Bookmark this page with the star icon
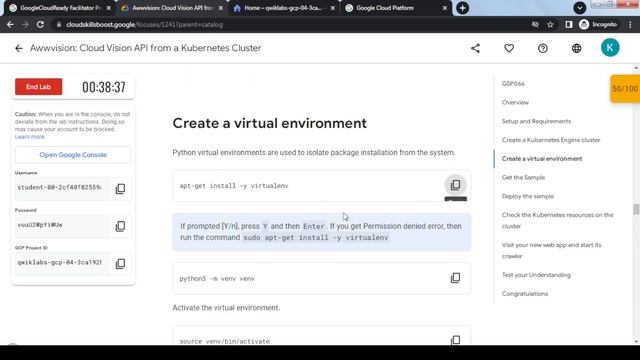Viewport: 640px width, 360px height. point(550,24)
